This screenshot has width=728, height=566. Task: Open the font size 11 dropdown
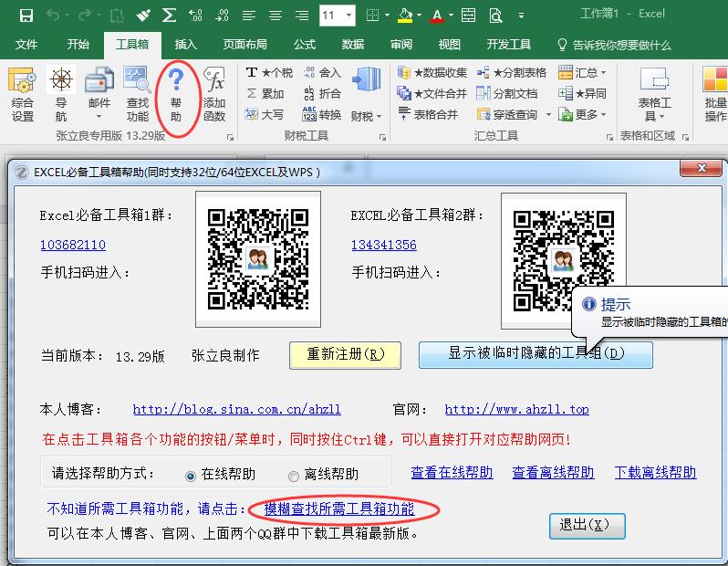(x=338, y=16)
